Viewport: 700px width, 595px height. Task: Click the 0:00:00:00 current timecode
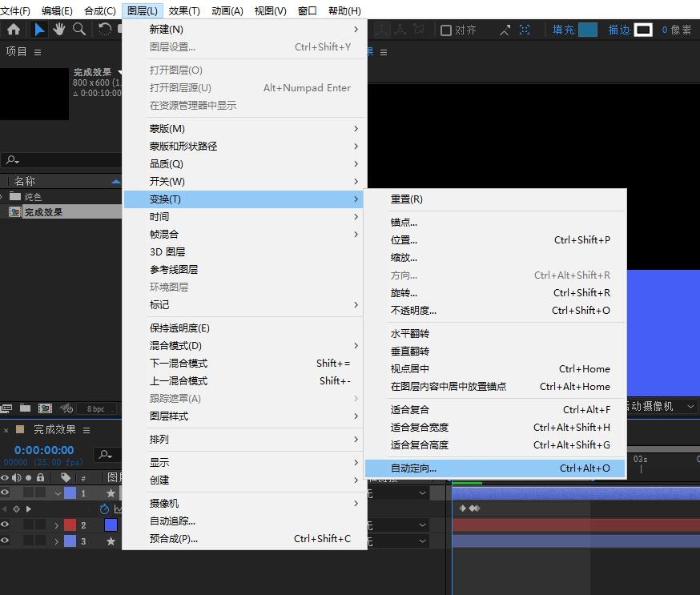click(44, 450)
